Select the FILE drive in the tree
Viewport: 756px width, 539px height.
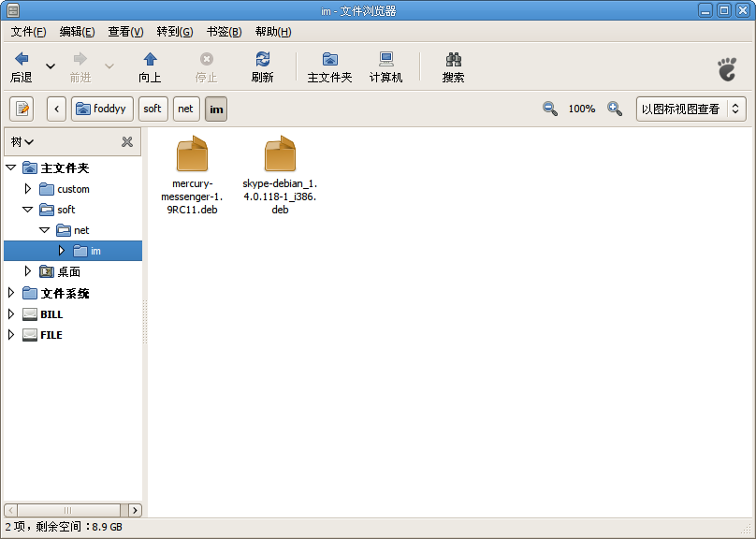click(42, 335)
